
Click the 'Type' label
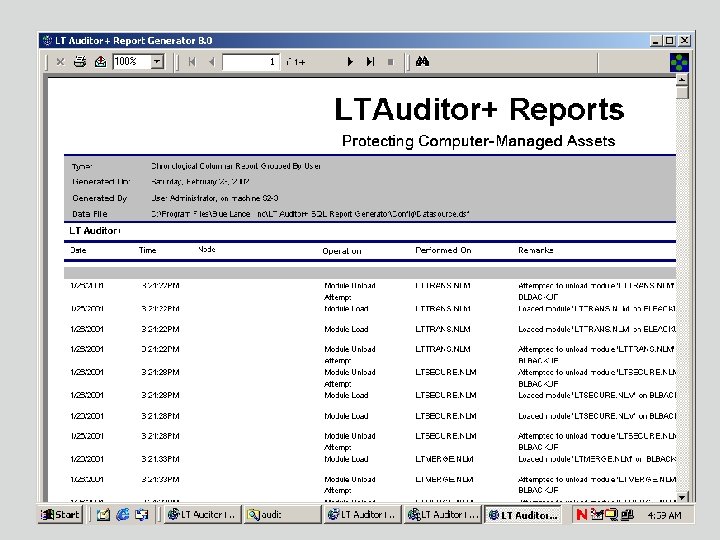tap(82, 167)
